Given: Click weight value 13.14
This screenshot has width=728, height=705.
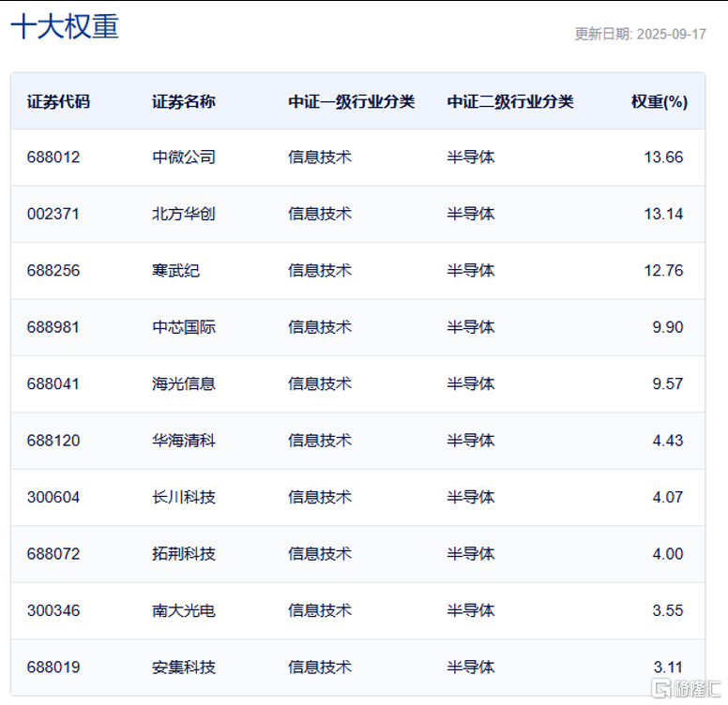Looking at the screenshot, I should tap(663, 214).
